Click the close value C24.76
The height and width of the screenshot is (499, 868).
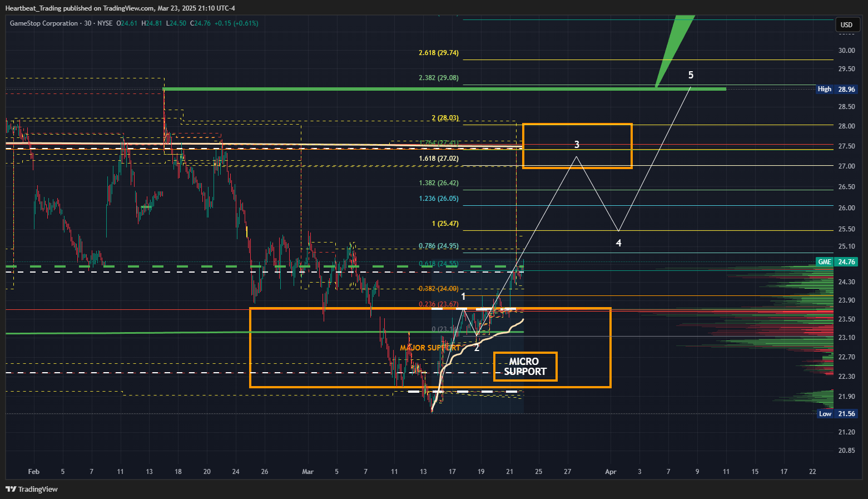[x=201, y=23]
